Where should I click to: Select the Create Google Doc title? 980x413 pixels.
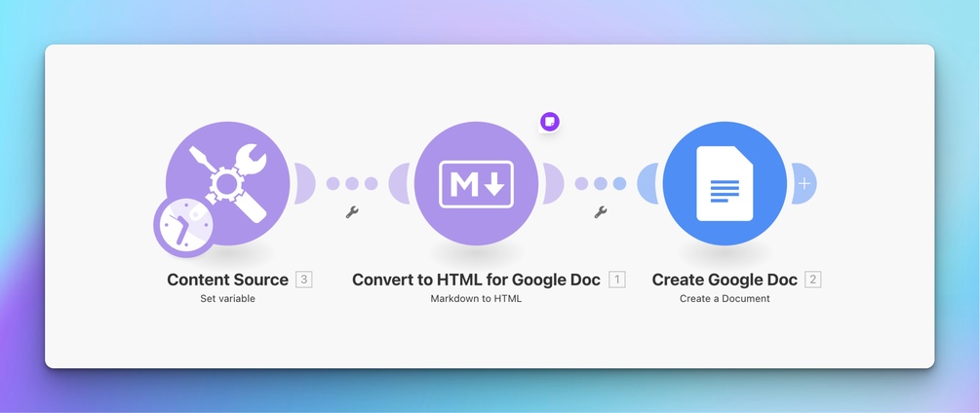coord(725,280)
